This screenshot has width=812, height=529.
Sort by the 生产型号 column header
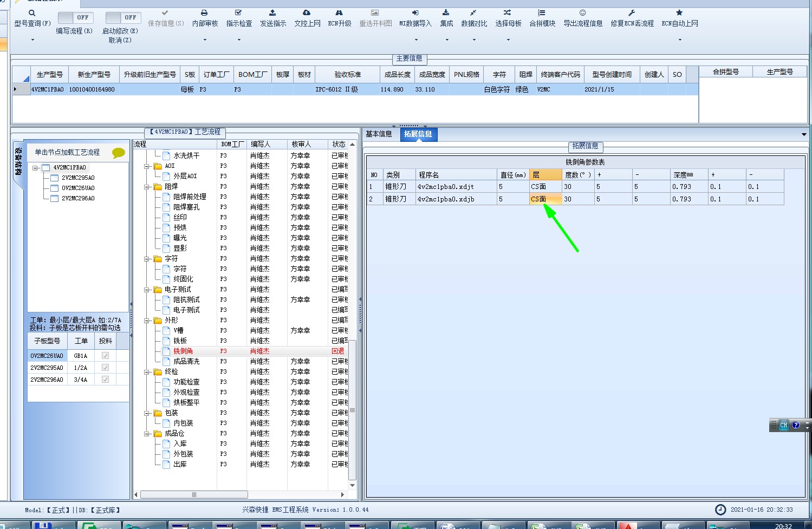[50, 75]
